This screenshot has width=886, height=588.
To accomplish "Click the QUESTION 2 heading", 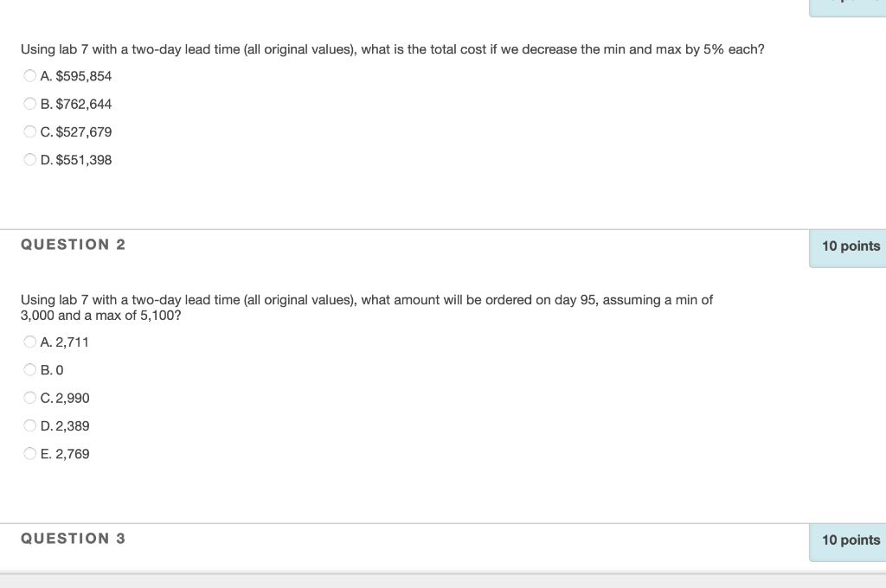I will point(73,245).
